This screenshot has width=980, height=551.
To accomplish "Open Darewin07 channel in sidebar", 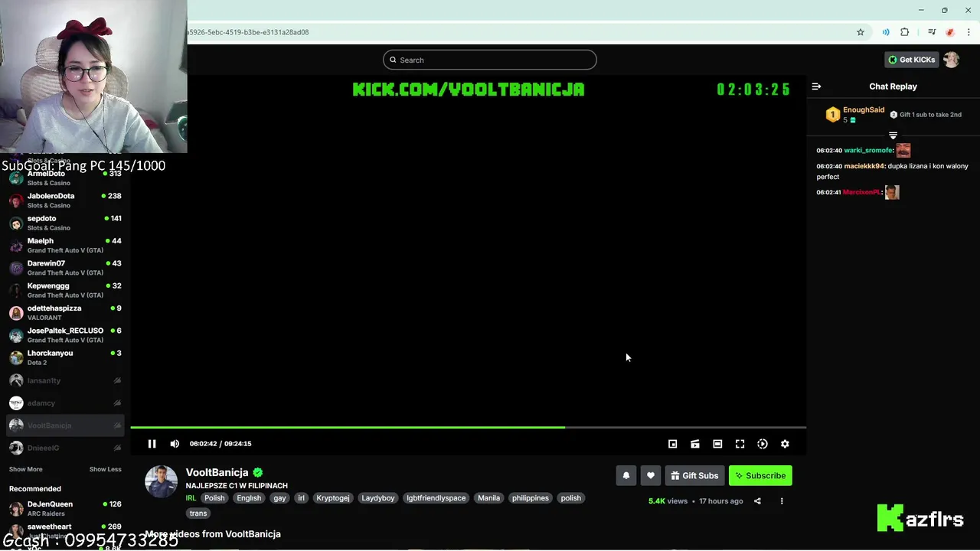I will pyautogui.click(x=65, y=268).
